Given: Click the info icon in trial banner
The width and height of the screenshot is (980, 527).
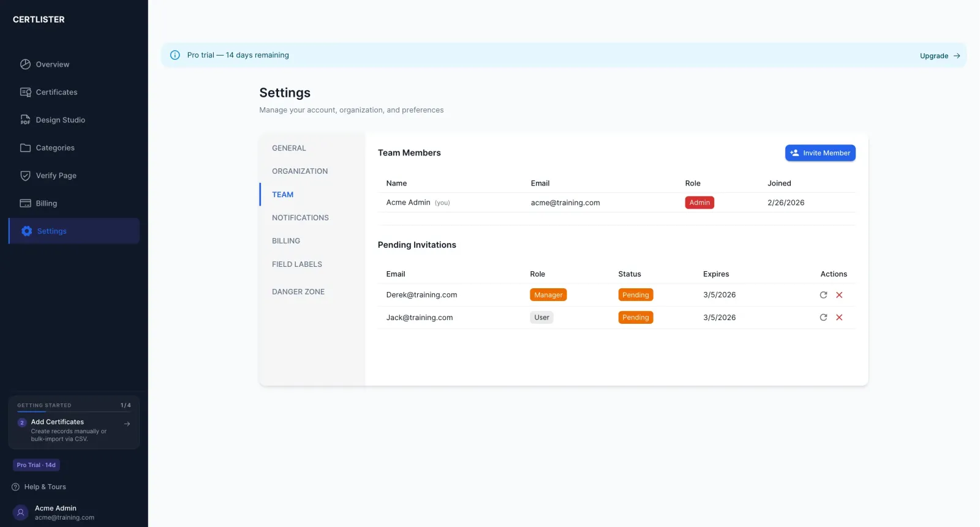Looking at the screenshot, I should click(175, 55).
